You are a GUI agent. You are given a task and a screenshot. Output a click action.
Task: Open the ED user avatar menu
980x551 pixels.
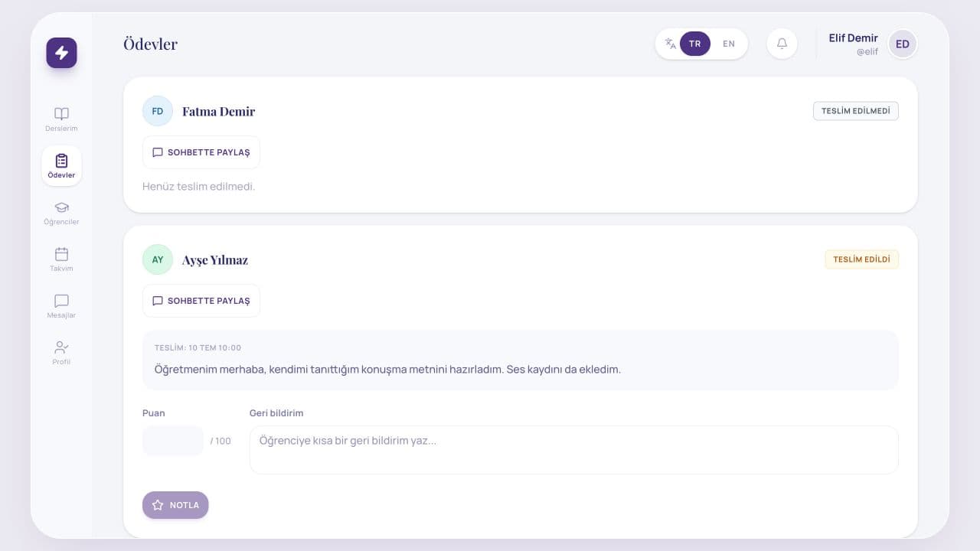903,44
